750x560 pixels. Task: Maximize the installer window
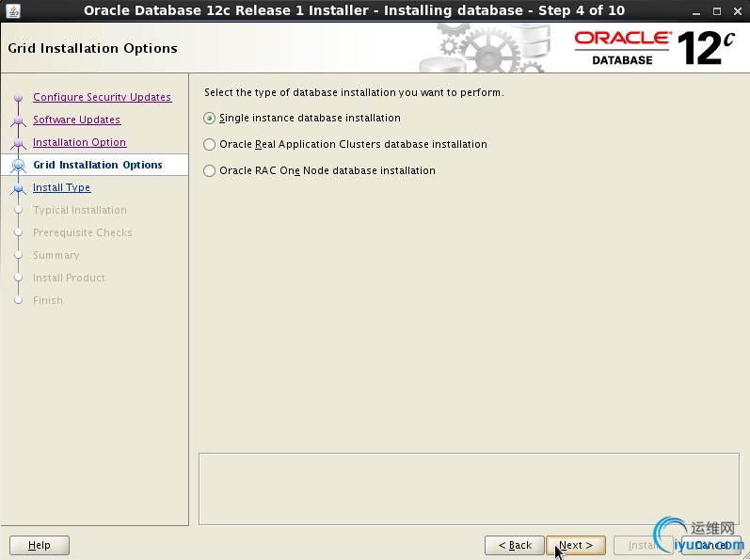716,11
